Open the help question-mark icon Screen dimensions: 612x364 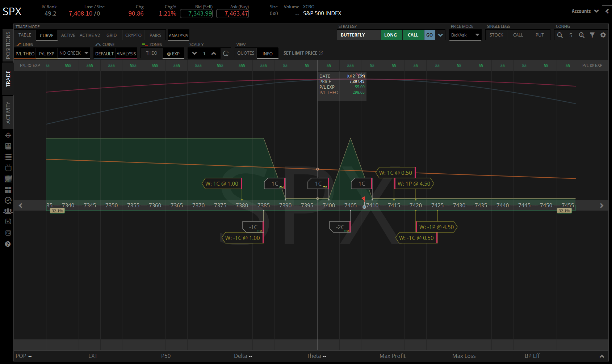(8, 244)
